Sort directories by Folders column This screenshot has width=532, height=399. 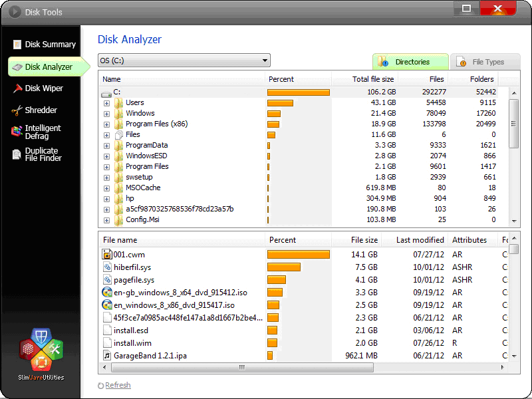[473, 79]
